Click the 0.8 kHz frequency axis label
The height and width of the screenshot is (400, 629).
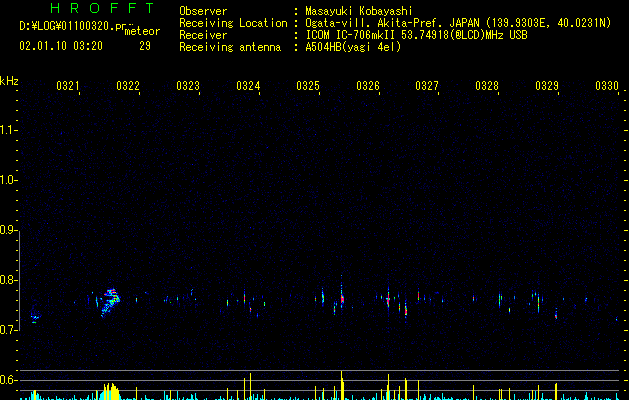pos(8,280)
